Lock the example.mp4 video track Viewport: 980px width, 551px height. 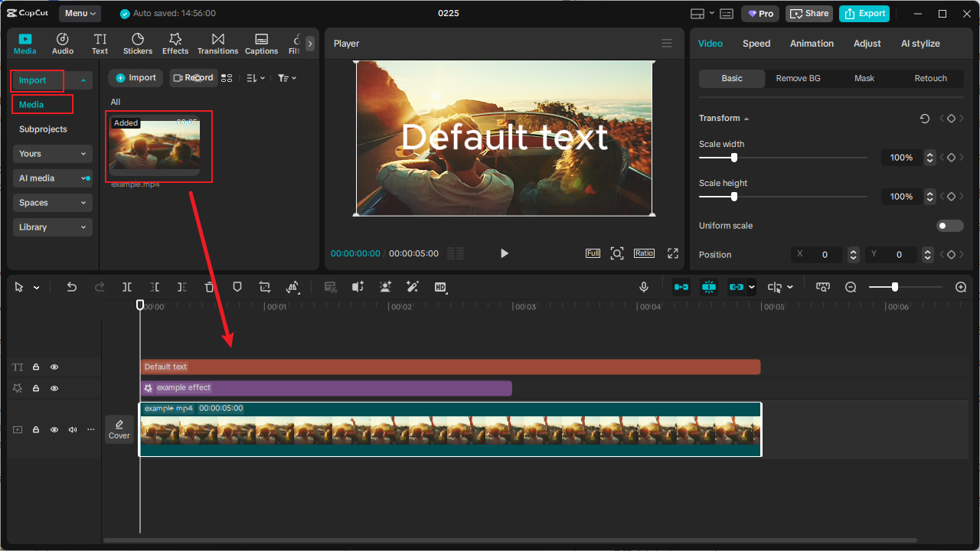pos(35,429)
